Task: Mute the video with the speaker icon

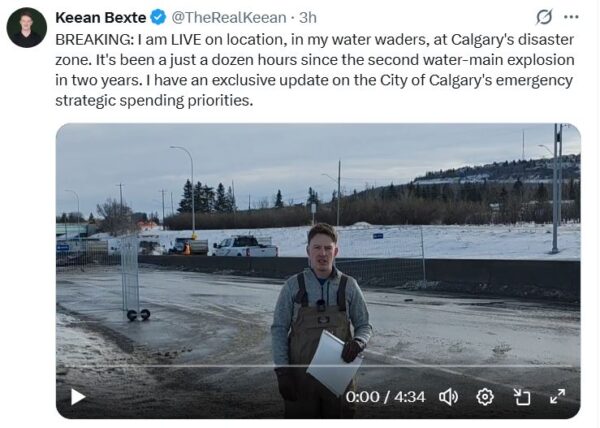Action: 449,397
